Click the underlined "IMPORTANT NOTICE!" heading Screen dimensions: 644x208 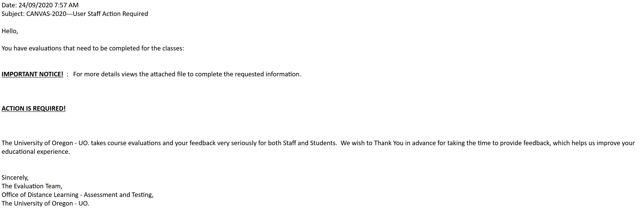32,74
